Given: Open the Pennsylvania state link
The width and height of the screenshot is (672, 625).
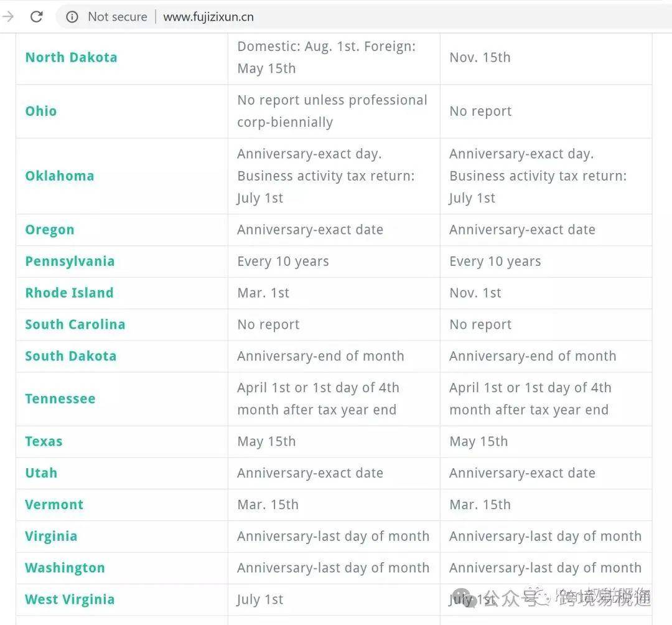Looking at the screenshot, I should click(x=70, y=261).
